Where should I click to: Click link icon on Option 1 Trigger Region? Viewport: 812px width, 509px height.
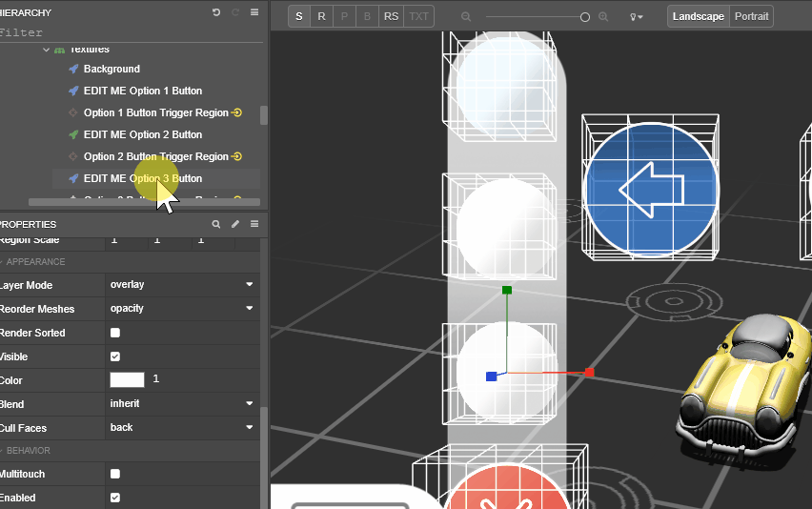(236, 112)
